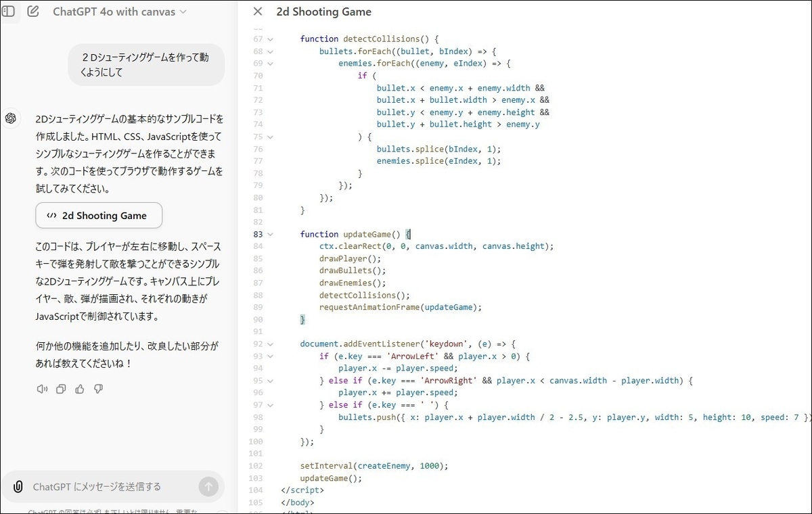The width and height of the screenshot is (812, 514).
Task: Click the read aloud speaker icon
Action: point(43,389)
